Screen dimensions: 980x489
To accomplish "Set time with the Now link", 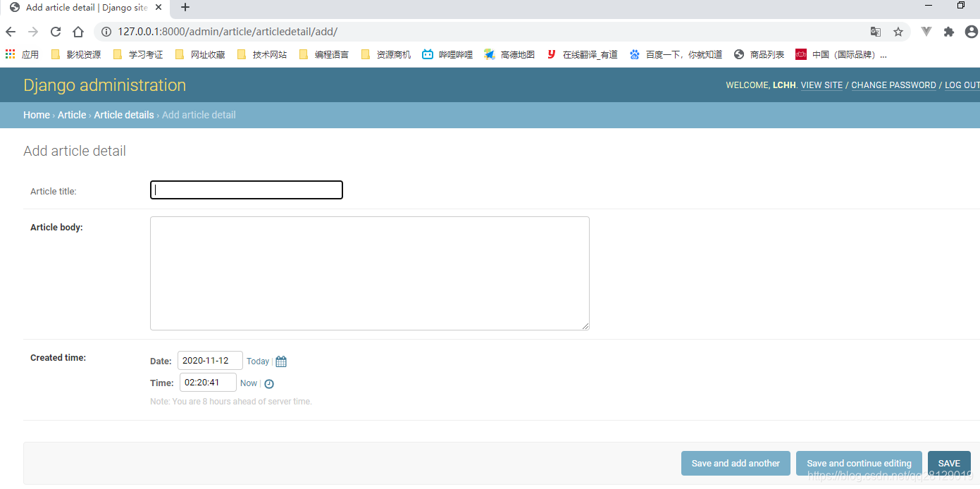I will (249, 383).
